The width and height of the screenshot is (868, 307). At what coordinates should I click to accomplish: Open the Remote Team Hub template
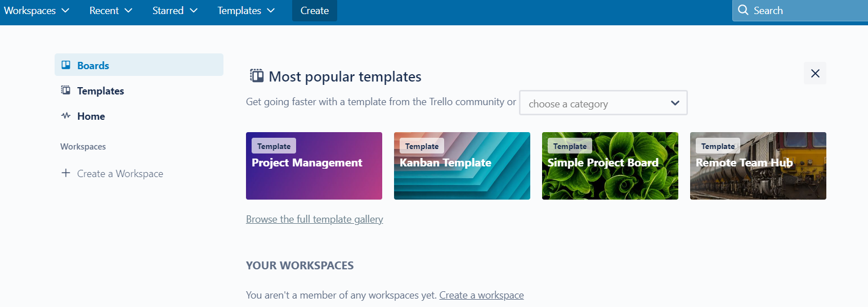point(758,166)
